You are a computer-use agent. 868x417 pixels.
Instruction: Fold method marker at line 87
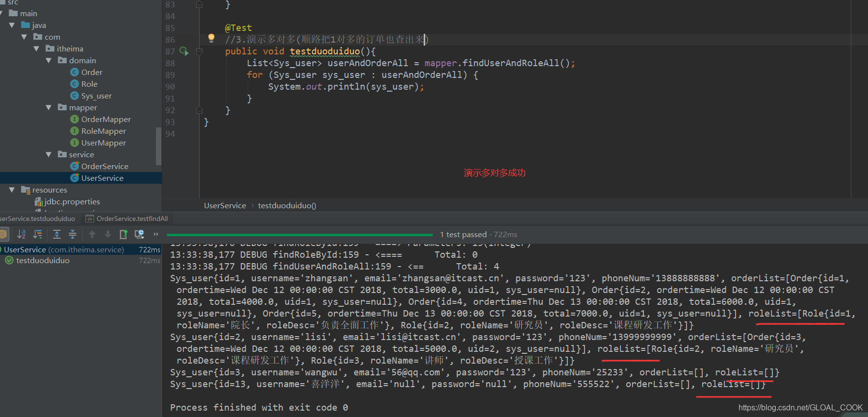pyautogui.click(x=199, y=51)
